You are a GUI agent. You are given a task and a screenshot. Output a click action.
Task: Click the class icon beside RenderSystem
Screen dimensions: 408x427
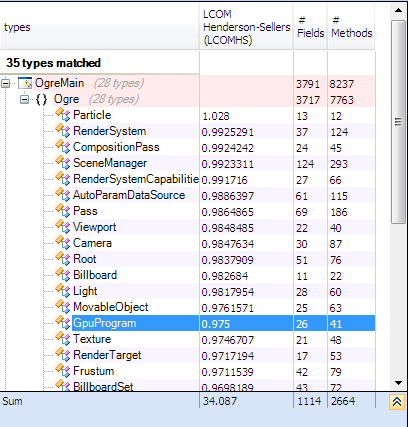click(x=63, y=131)
